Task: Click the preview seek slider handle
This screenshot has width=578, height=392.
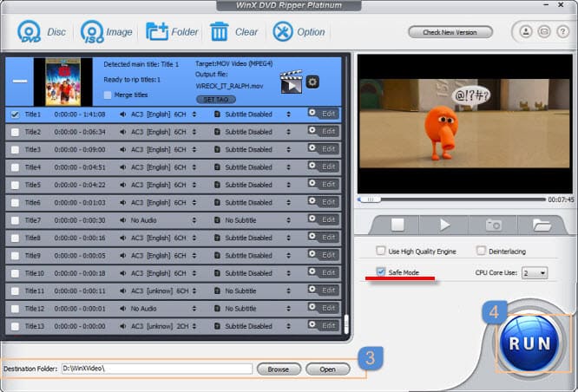Action: click(371, 199)
